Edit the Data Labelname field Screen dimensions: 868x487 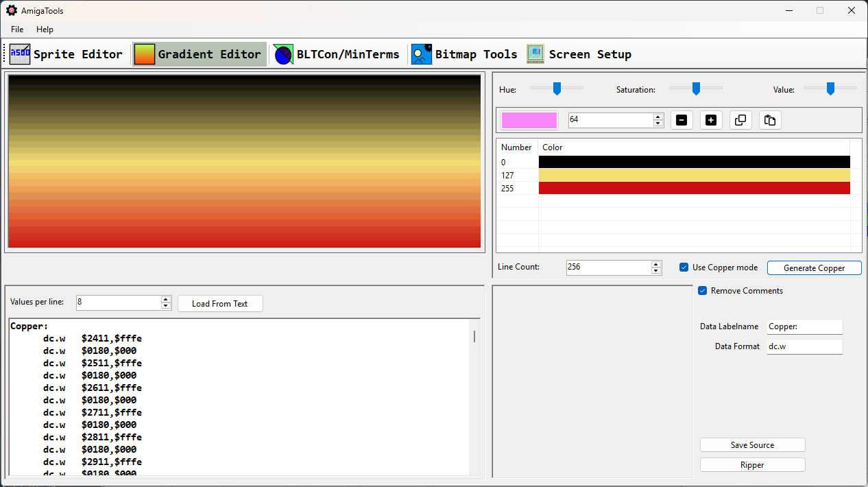click(x=804, y=326)
